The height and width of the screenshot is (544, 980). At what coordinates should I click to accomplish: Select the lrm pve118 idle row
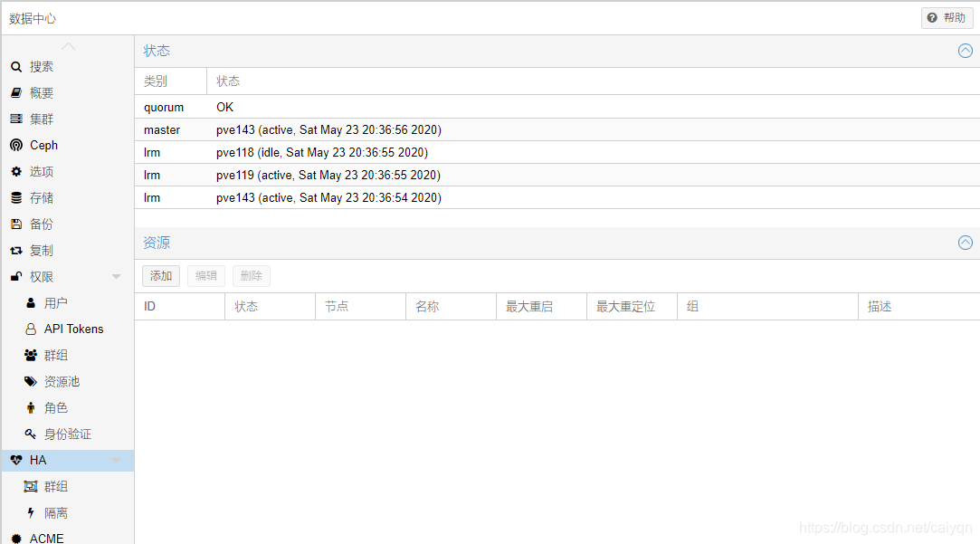557,152
